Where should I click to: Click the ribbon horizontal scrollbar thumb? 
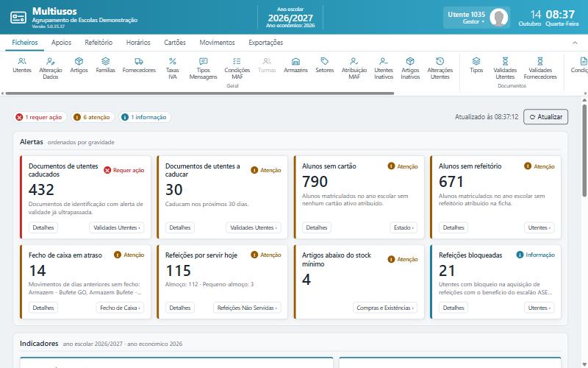tap(199, 93)
